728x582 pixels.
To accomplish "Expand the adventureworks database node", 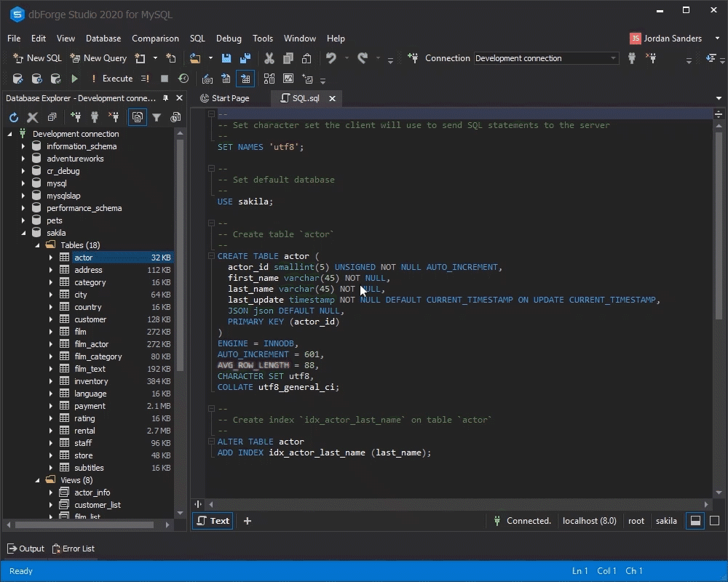I will click(x=23, y=159).
